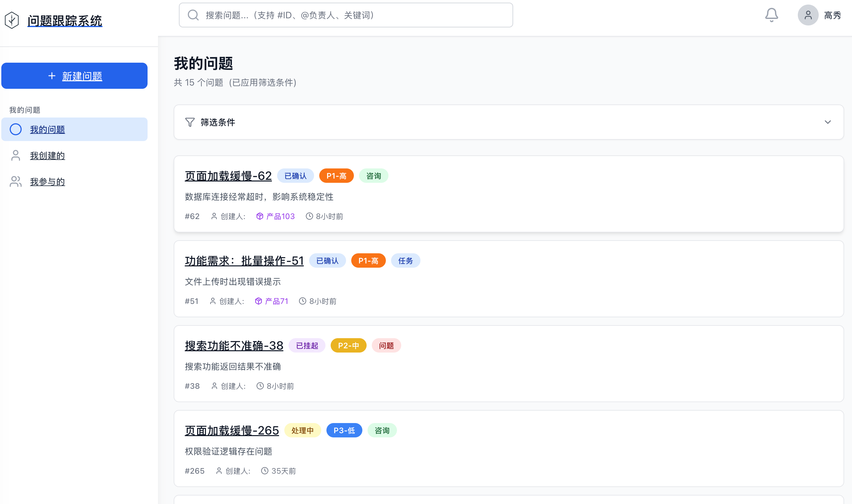Toggle the 处理中 status badge on issue #265
852x504 pixels.
[302, 430]
